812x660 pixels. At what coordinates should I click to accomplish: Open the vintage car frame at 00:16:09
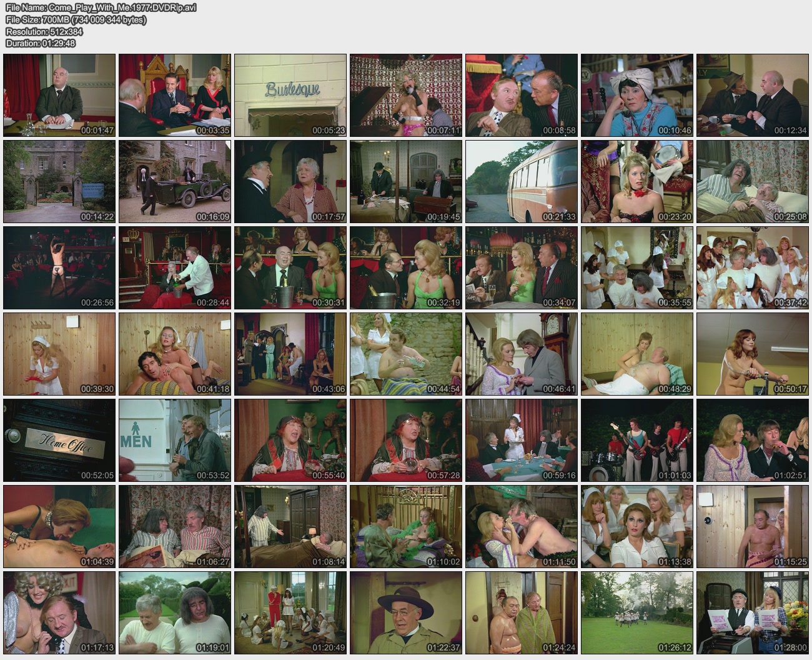[x=175, y=181]
